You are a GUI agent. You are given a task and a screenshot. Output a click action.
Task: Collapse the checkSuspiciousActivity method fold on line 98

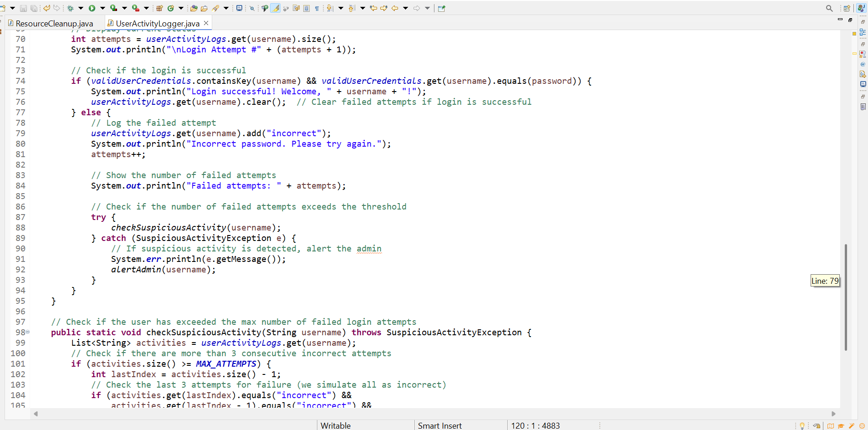point(28,332)
